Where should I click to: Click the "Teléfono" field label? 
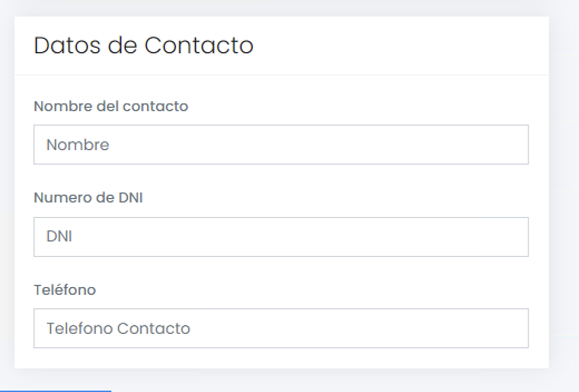[65, 290]
